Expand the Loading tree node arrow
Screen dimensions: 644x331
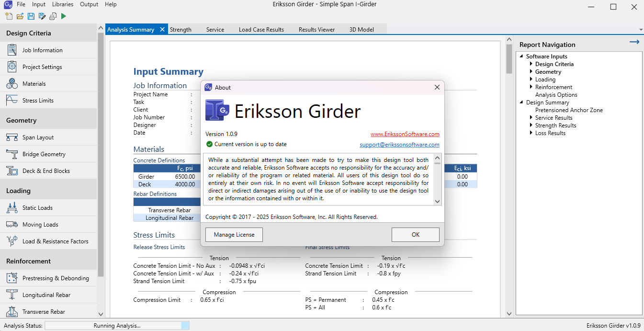[x=531, y=80]
